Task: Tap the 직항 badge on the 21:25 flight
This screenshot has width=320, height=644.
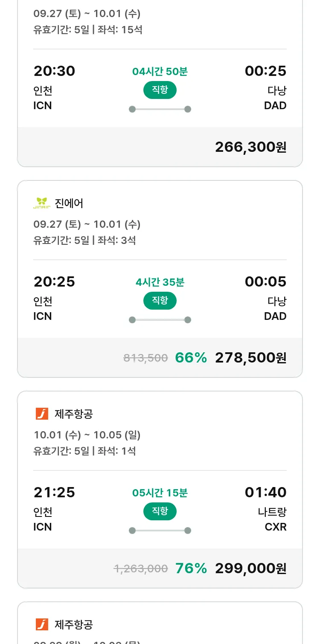Action: tap(160, 511)
